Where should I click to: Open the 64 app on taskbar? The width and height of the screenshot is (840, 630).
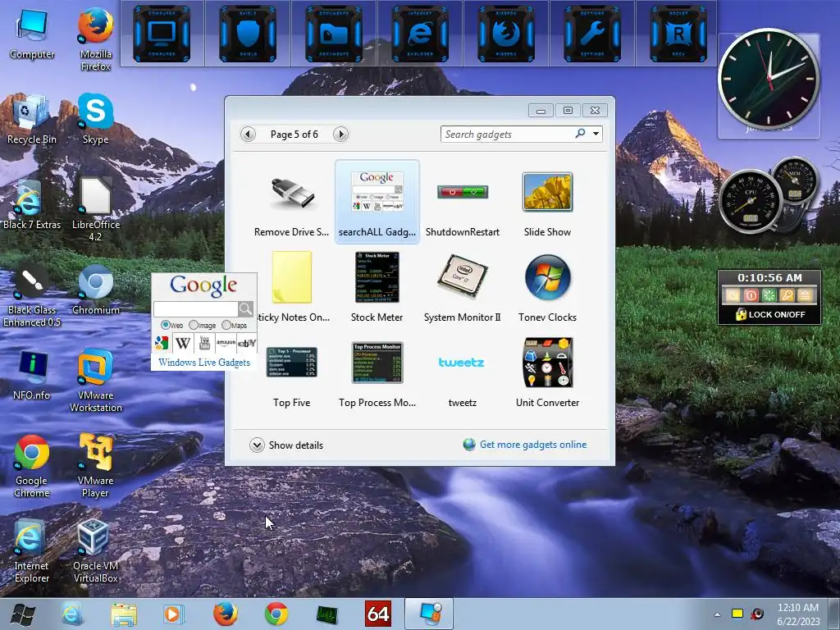(x=378, y=614)
